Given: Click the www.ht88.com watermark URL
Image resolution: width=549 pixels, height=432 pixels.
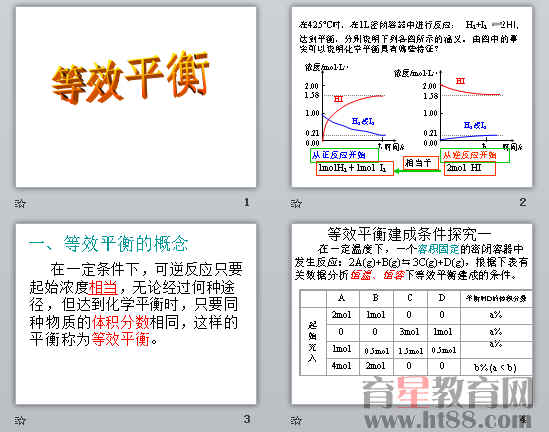Looking at the screenshot, I should (x=447, y=420).
